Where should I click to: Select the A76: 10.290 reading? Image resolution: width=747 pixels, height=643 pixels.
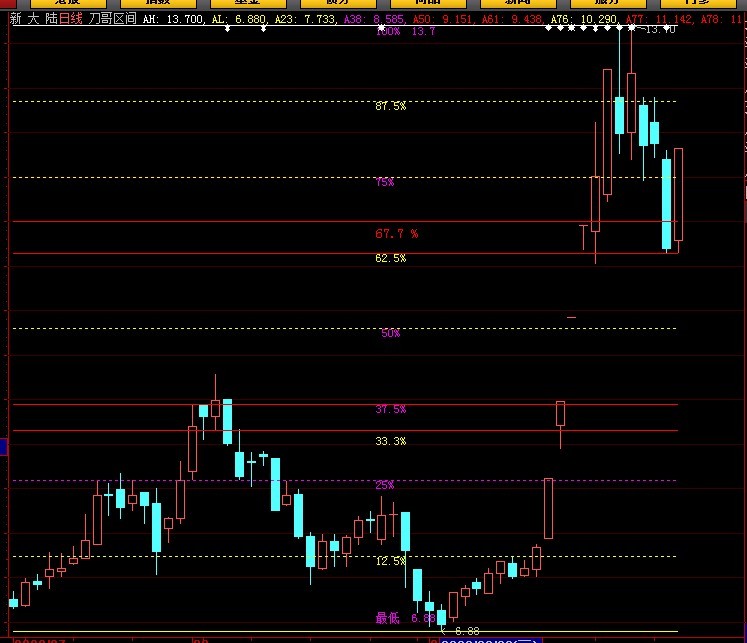[584, 19]
